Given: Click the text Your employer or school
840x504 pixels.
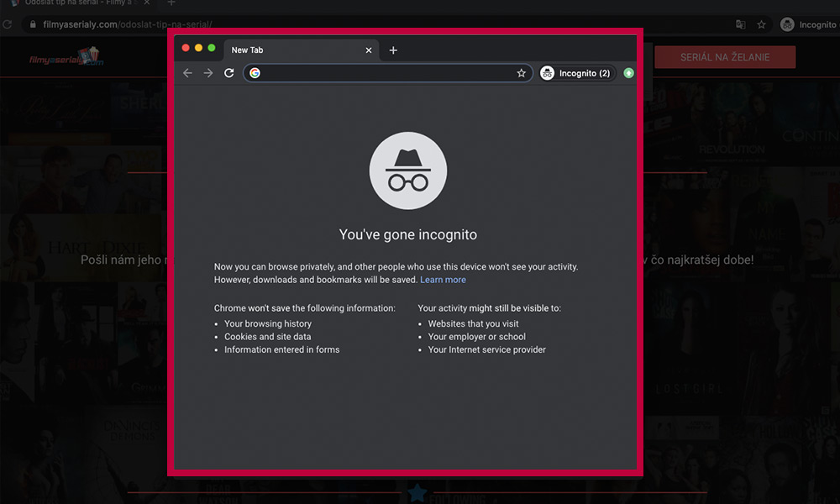Looking at the screenshot, I should click(477, 336).
